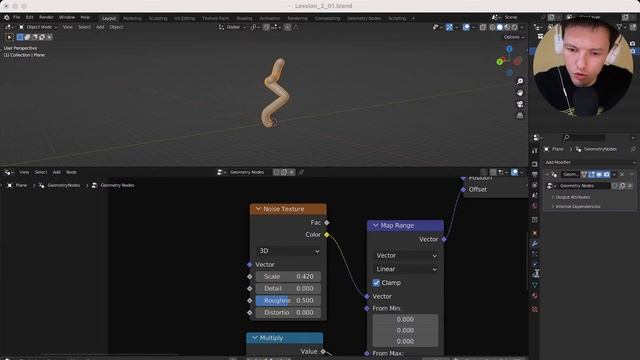
Task: Switch to the Geometry Nodes workspace tab
Action: pyautogui.click(x=364, y=18)
